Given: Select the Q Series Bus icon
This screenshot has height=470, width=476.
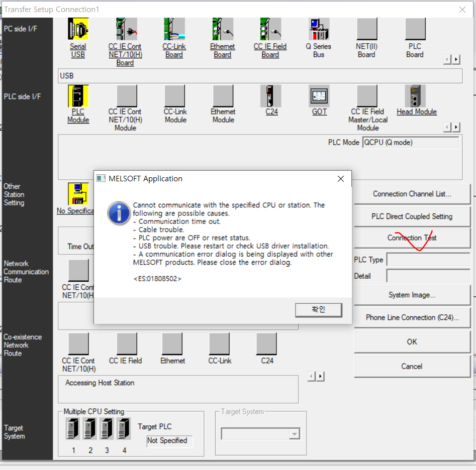Looking at the screenshot, I should pos(319,29).
